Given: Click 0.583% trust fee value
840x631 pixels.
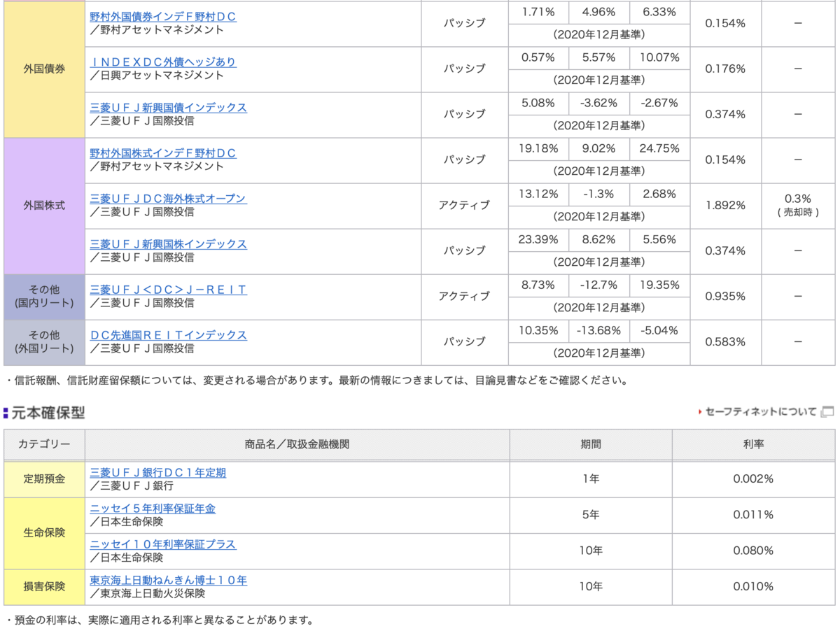Looking at the screenshot, I should point(725,341).
